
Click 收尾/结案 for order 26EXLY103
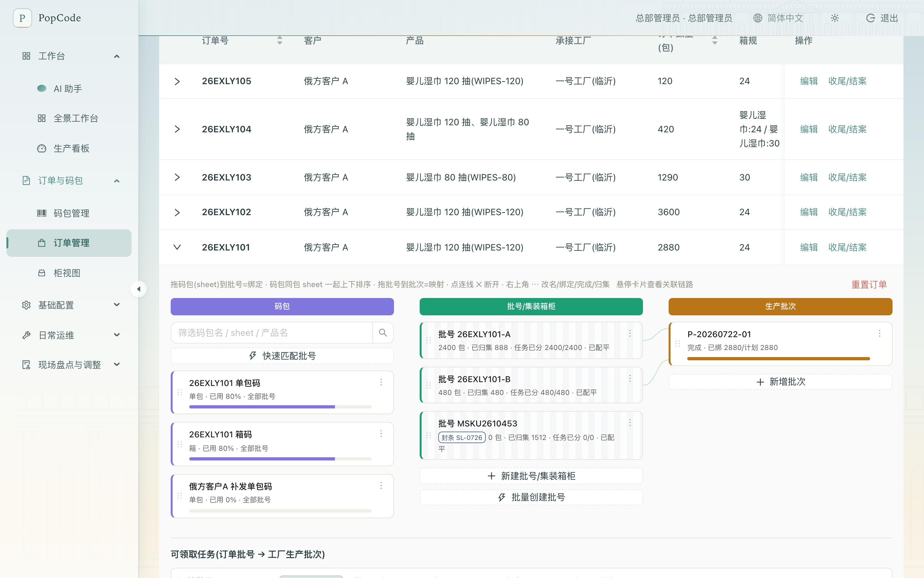pyautogui.click(x=847, y=177)
